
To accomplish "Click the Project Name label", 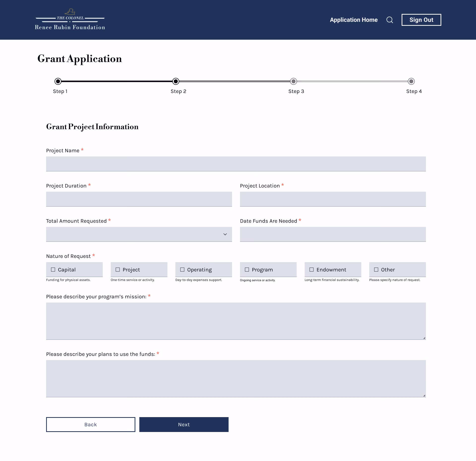I will pyautogui.click(x=63, y=151).
